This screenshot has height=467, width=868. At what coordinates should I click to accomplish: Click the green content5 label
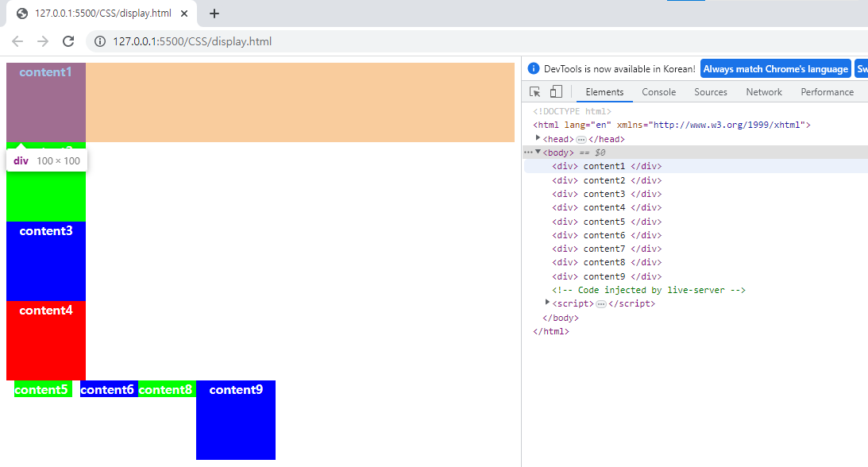pyautogui.click(x=43, y=389)
